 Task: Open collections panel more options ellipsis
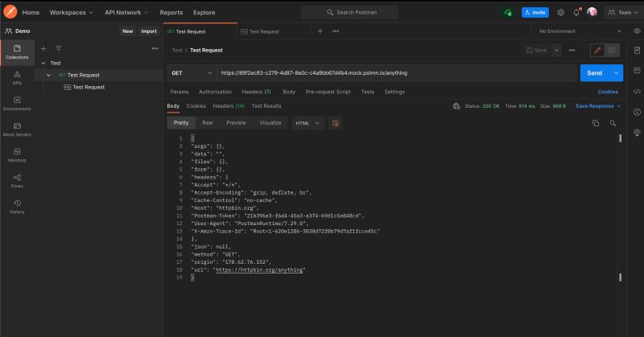pos(155,48)
